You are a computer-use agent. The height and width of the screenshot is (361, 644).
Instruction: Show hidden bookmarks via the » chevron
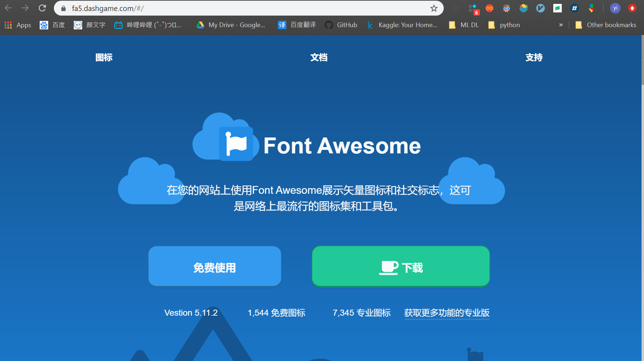(561, 25)
